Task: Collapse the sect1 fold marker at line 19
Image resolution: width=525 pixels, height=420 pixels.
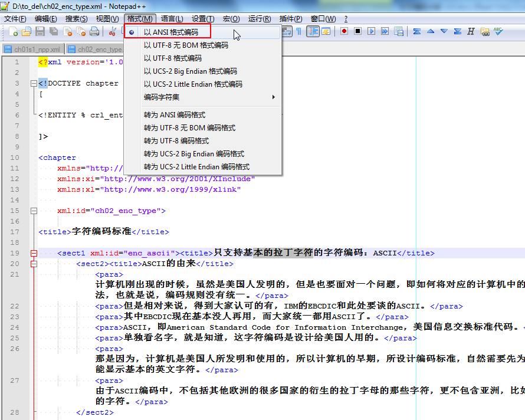Action: 34,254
